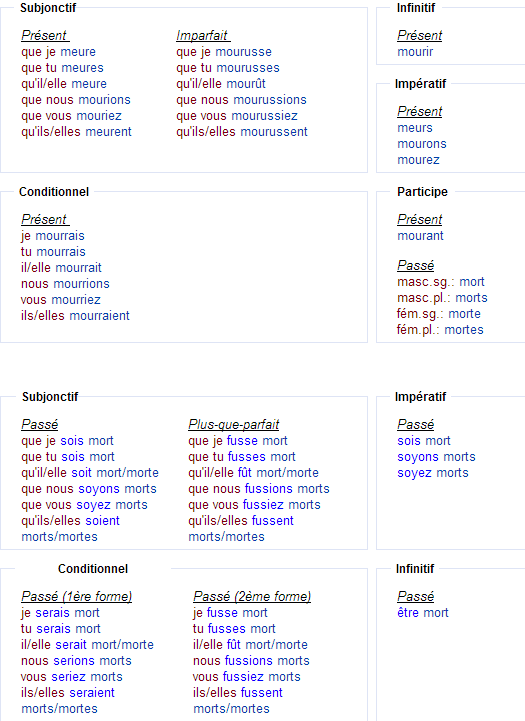Click the 'Passé (2ème forme)' heading
Screen dimensions: 525x721
(x=252, y=596)
